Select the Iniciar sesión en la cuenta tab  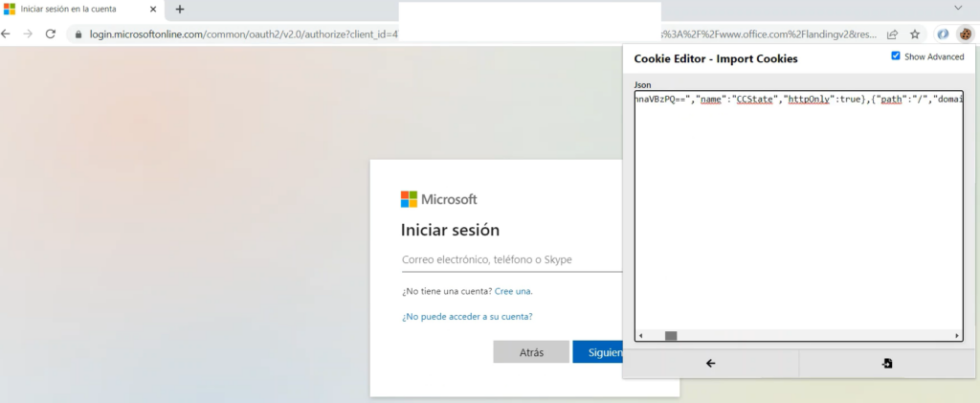(x=81, y=10)
